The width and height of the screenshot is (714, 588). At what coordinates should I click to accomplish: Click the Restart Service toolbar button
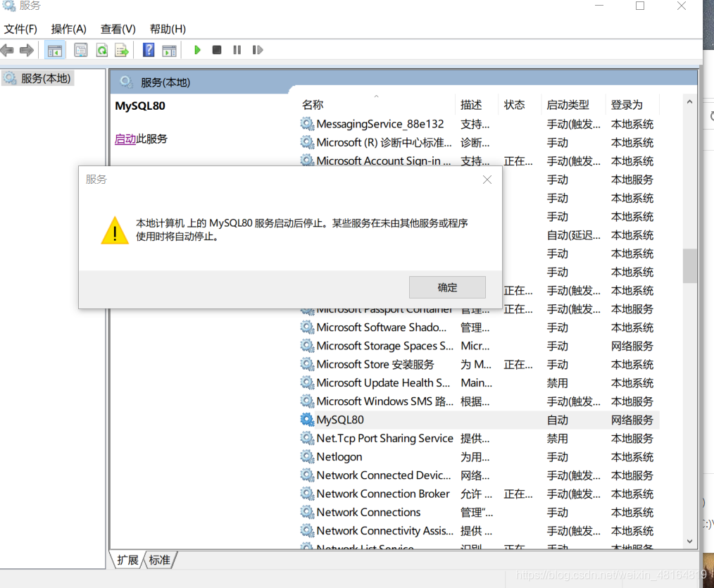pos(257,50)
